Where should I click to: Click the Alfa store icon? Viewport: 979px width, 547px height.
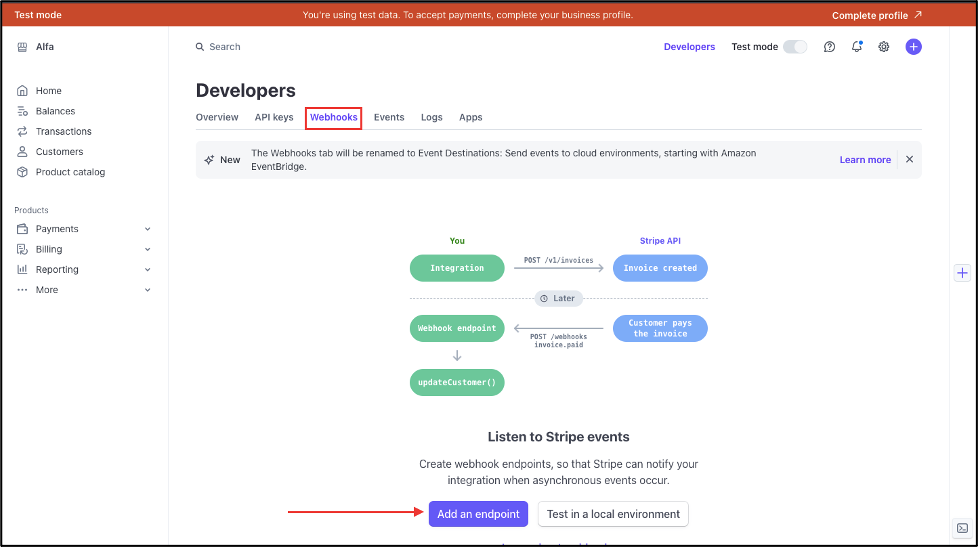22,47
